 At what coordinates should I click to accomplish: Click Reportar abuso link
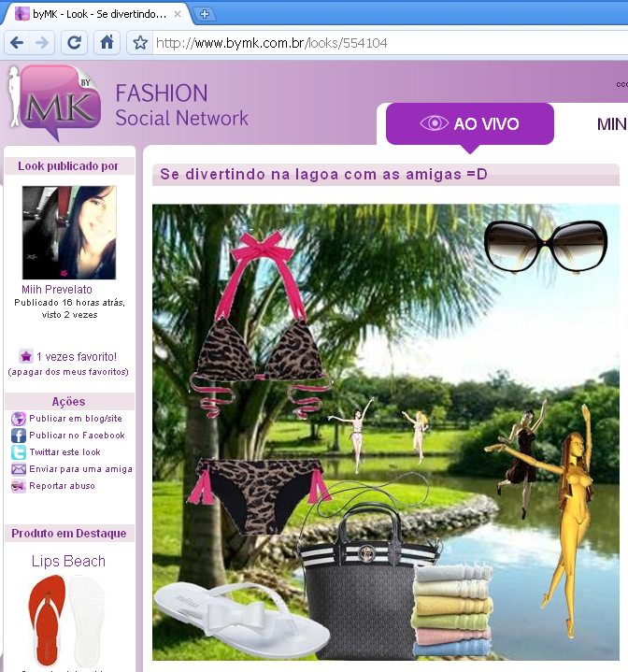point(62,486)
